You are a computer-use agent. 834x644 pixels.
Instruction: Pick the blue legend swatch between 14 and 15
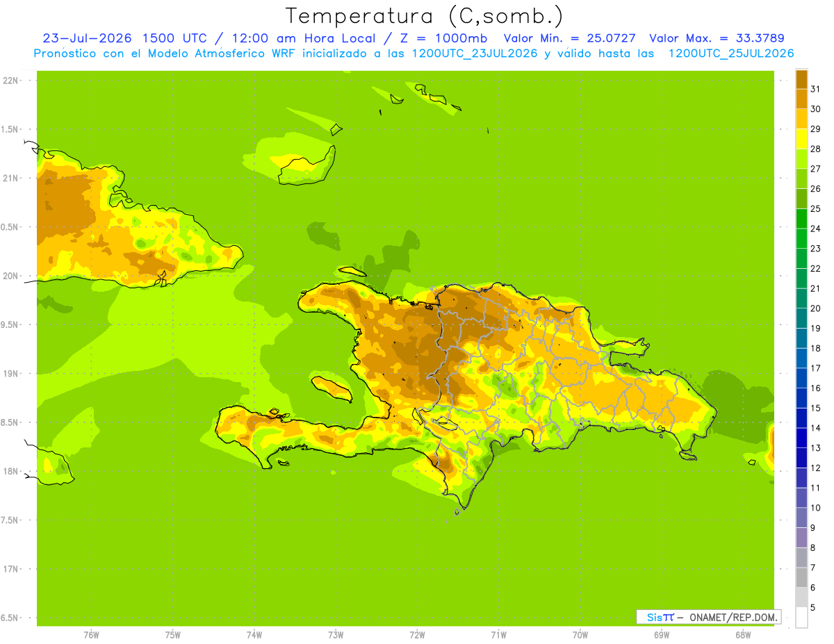[x=801, y=418]
